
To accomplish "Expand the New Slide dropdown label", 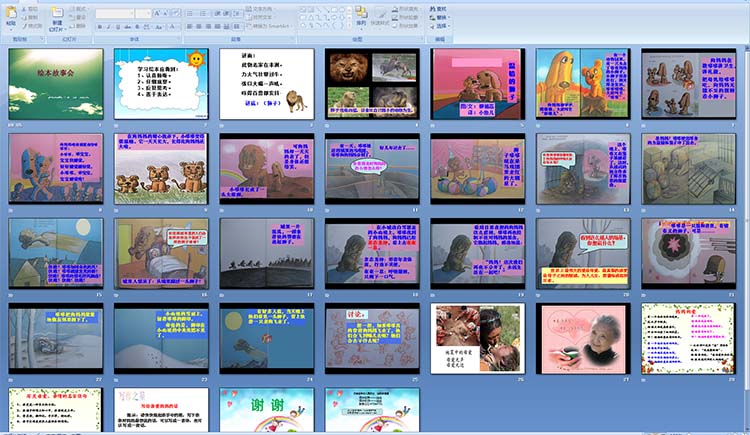I will [x=58, y=29].
